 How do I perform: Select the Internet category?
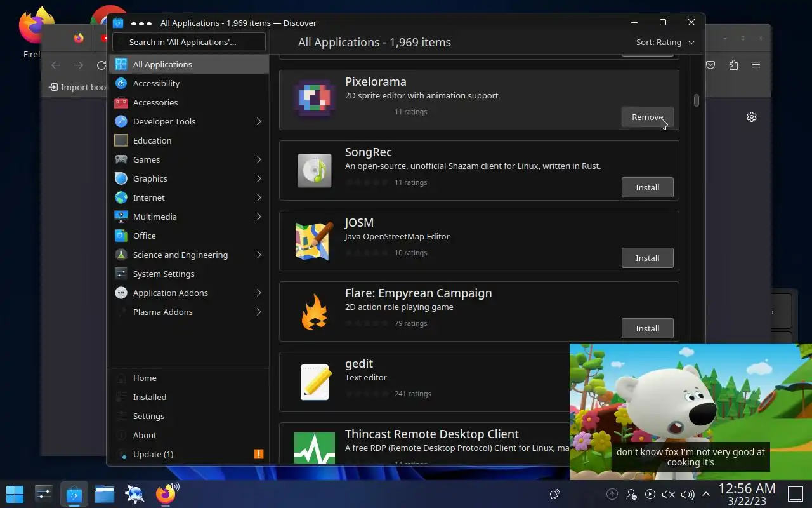pos(189,197)
